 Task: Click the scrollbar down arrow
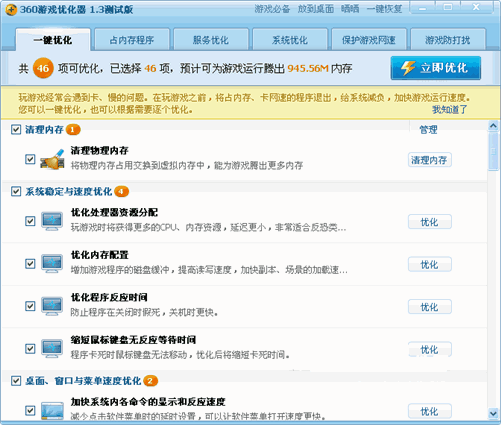493,414
